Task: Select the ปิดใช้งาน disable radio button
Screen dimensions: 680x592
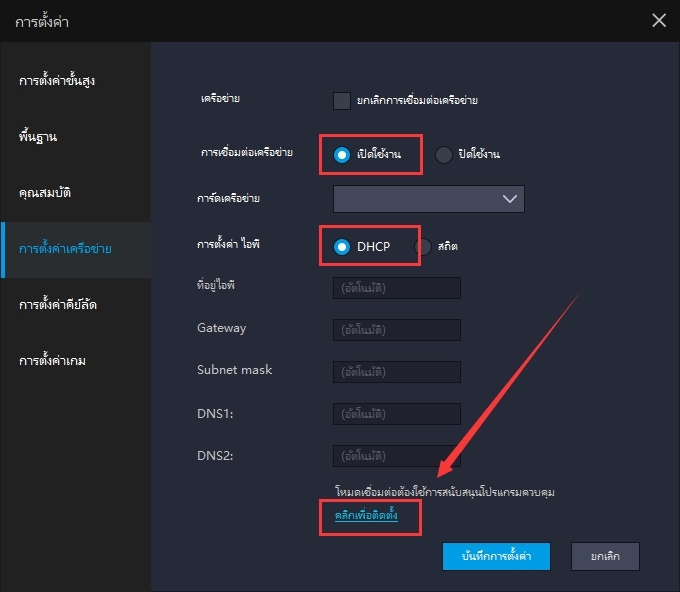Action: 444,154
